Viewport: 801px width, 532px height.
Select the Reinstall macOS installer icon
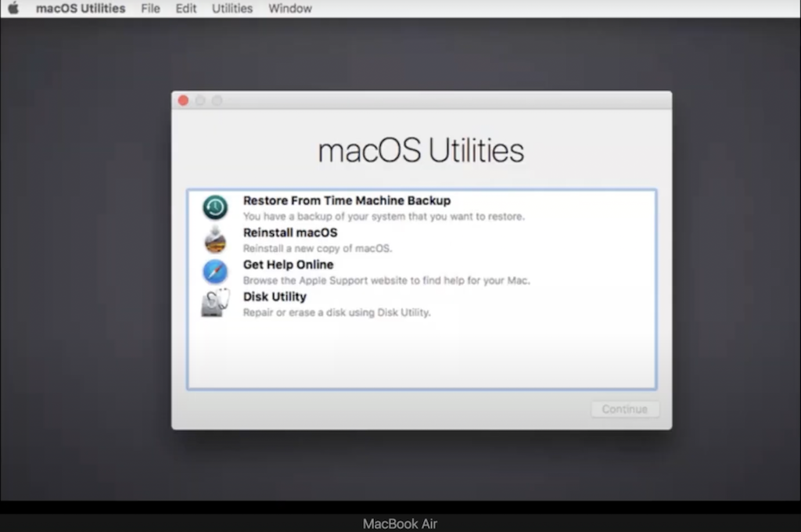(215, 239)
